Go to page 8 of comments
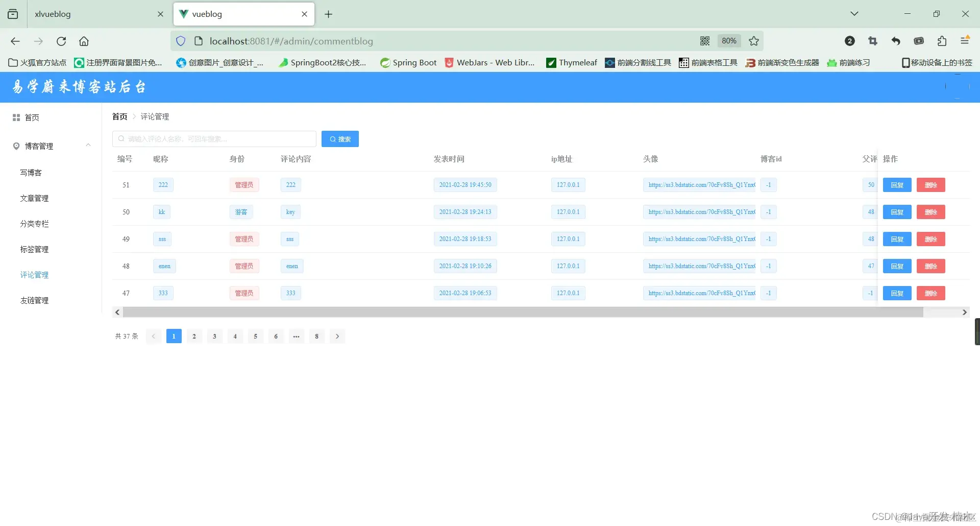This screenshot has height=526, width=980. click(317, 336)
